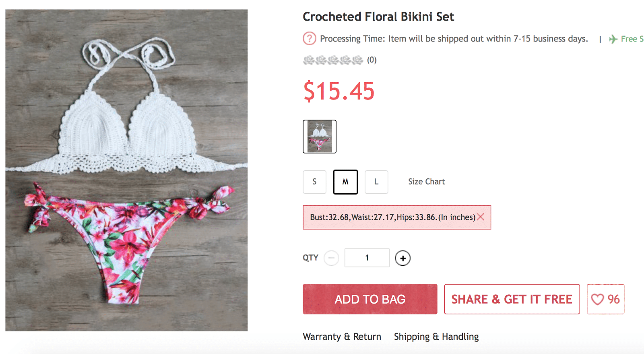Click SHARE & GET IT FREE button
This screenshot has width=644, height=354.
512,299
